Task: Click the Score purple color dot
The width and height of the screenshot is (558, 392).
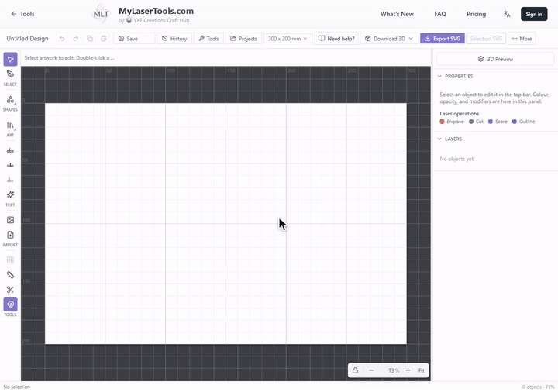Action: point(491,122)
